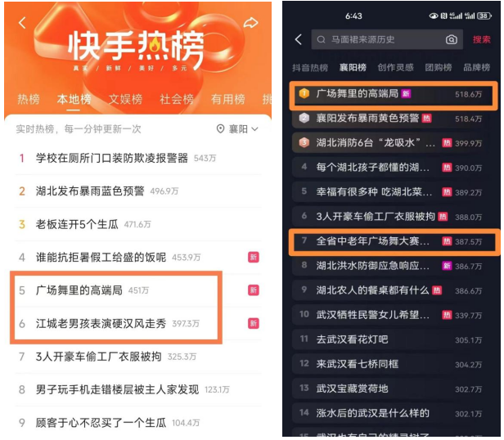The image size is (504, 440).
Task: Select the 团购榜 tab
Action: (x=439, y=68)
